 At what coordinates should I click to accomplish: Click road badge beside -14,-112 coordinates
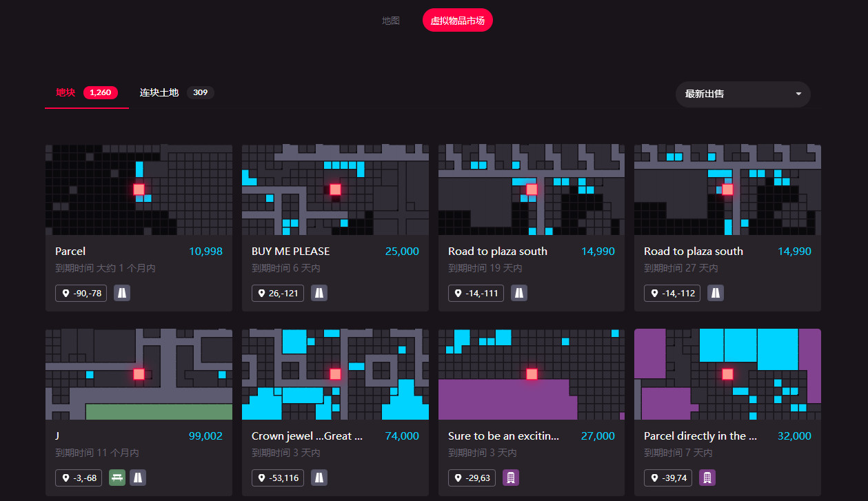[x=716, y=293]
